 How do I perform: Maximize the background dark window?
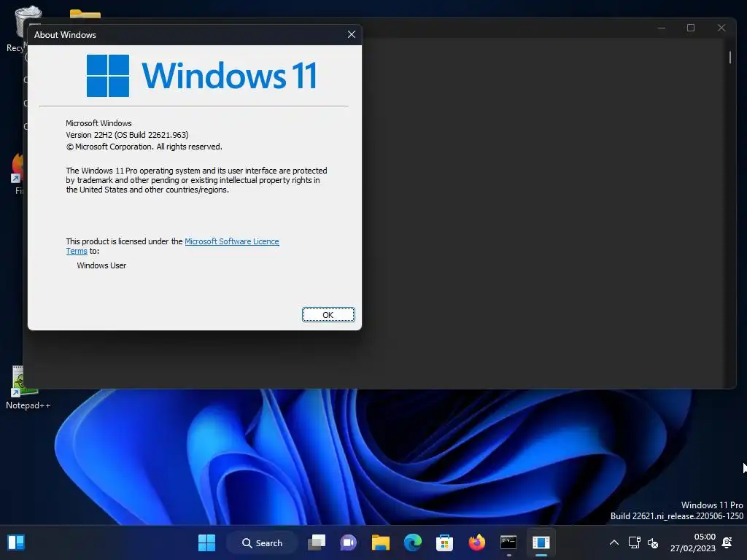click(x=691, y=28)
